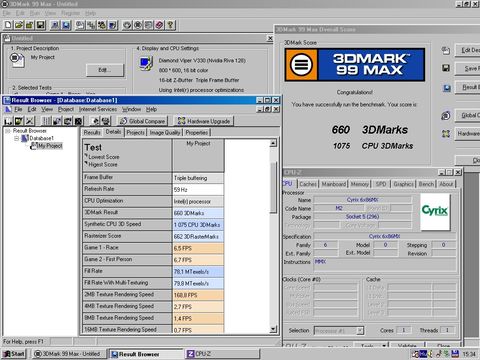Screen dimensions: 480x360
Task: Click the details table scrollbar down arrow
Action: coord(273,329)
